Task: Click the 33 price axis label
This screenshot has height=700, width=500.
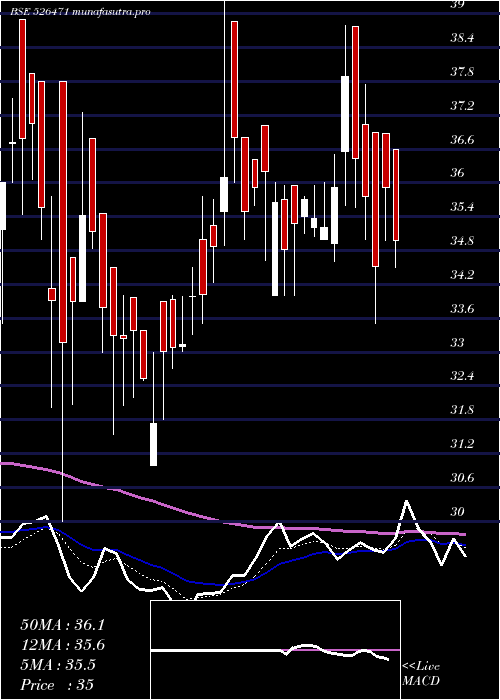Action: (x=458, y=342)
